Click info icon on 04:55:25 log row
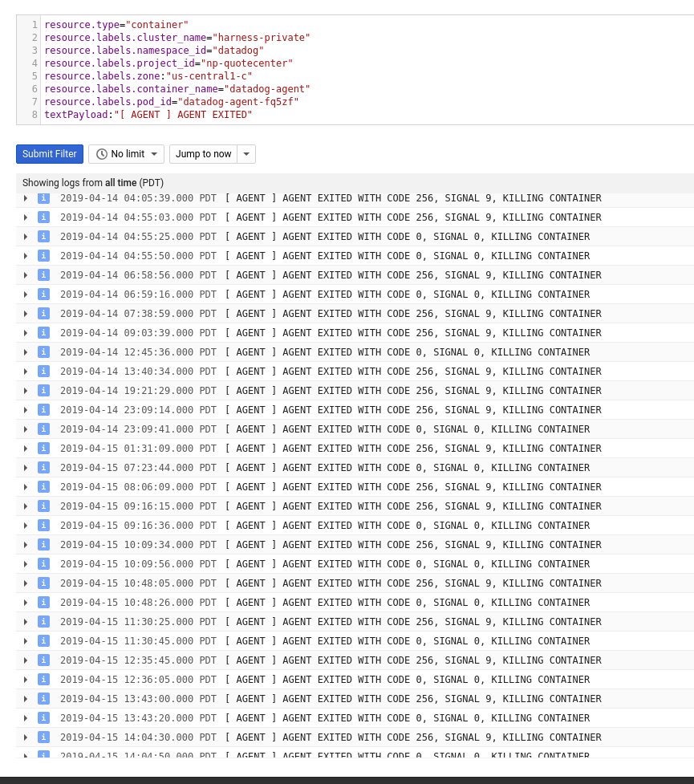Screen dimensions: 694x784 click(43, 237)
